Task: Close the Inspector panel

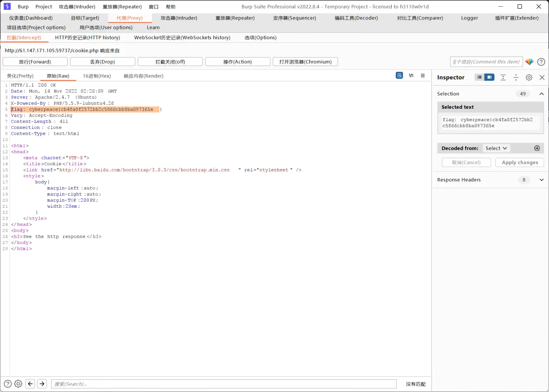Action: click(542, 77)
